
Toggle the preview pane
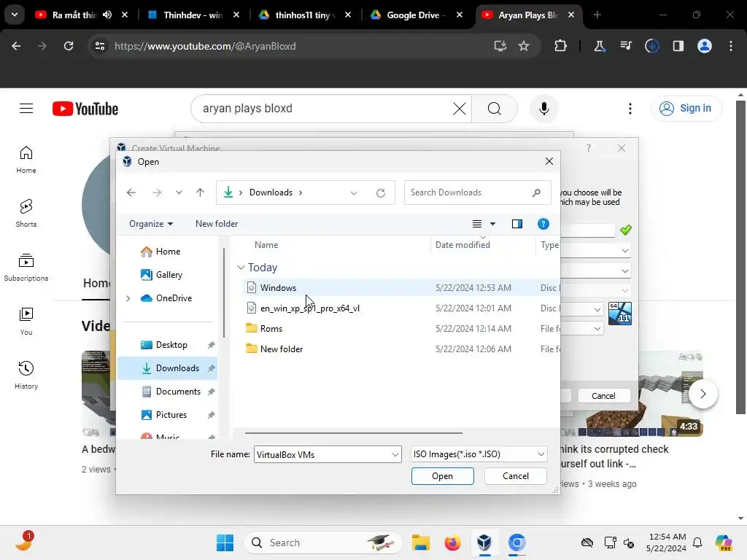click(x=517, y=224)
